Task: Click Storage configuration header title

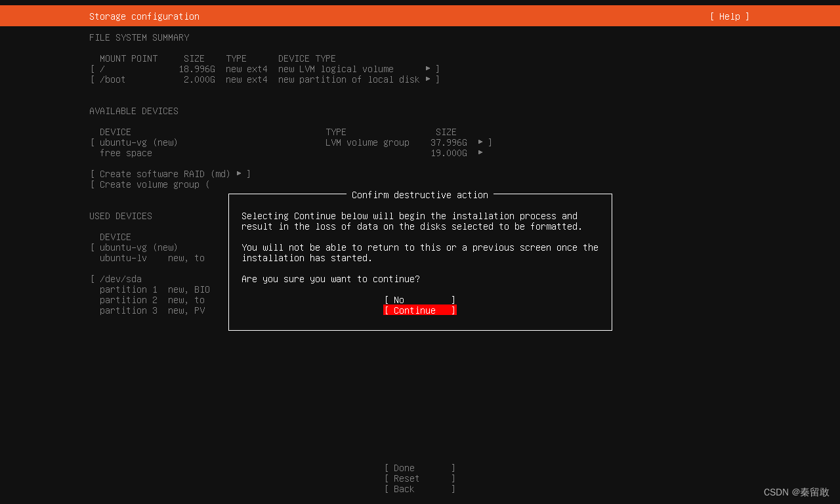Action: click(144, 16)
